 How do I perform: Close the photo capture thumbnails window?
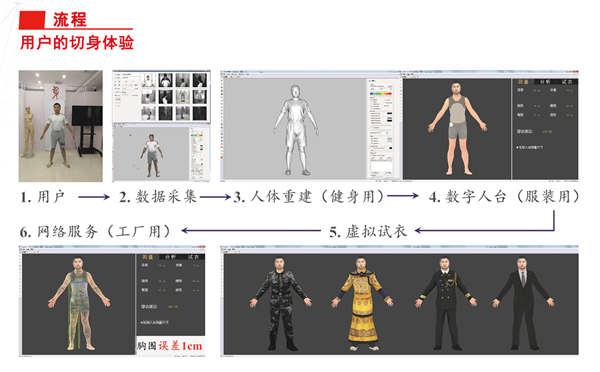point(208,71)
